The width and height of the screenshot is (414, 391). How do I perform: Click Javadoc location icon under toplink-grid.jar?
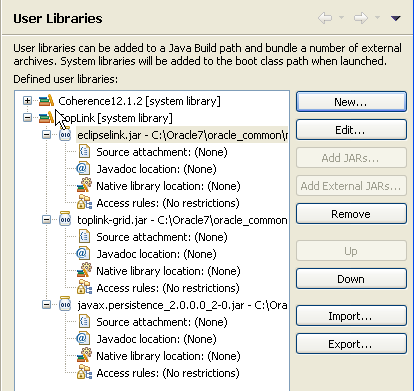tap(83, 254)
